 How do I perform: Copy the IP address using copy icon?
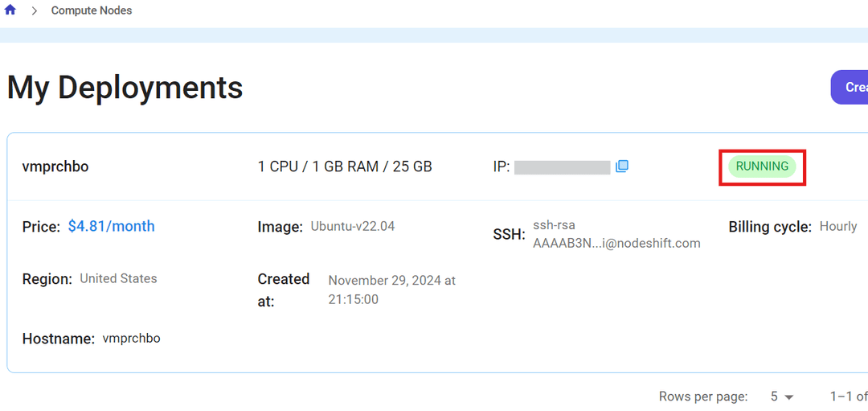pos(621,166)
